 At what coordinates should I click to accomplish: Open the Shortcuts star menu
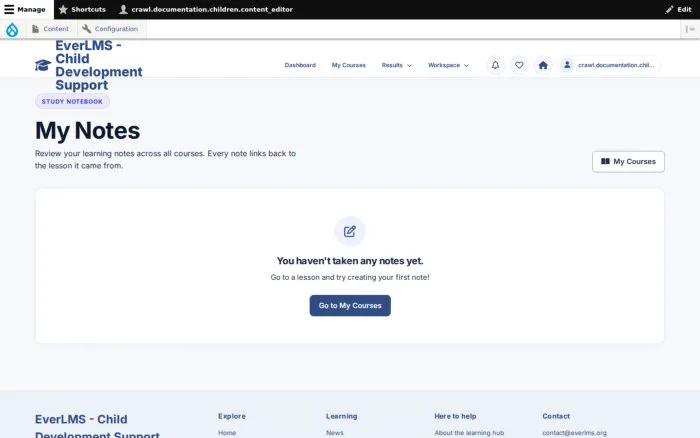coord(82,9)
